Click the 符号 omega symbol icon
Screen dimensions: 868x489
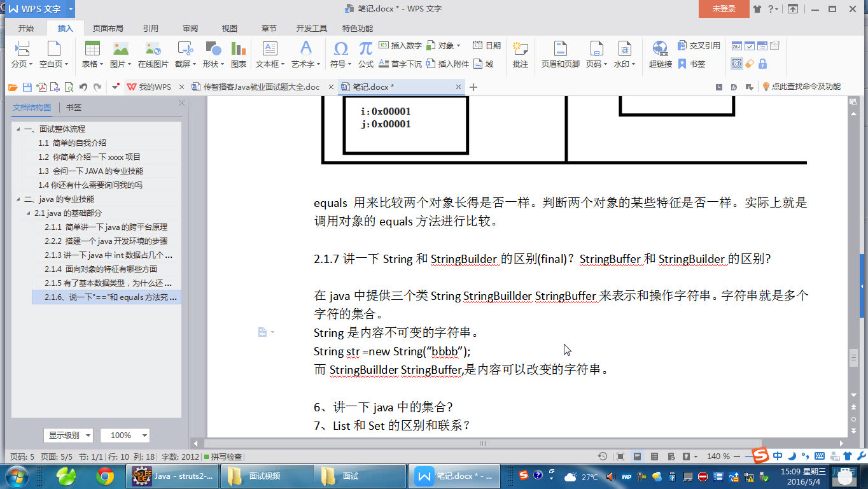tap(340, 48)
